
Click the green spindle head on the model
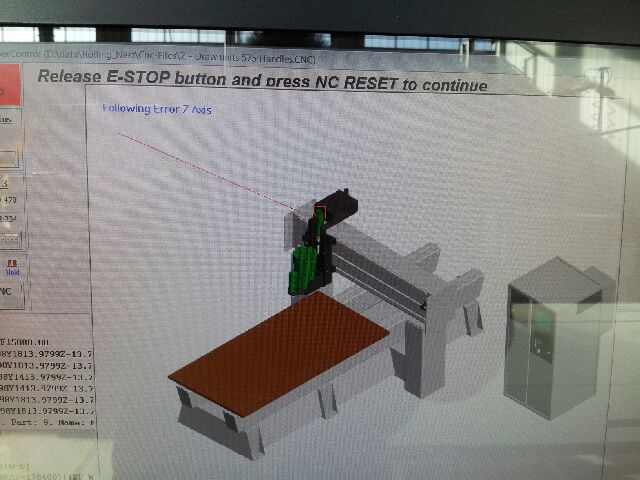click(x=303, y=268)
